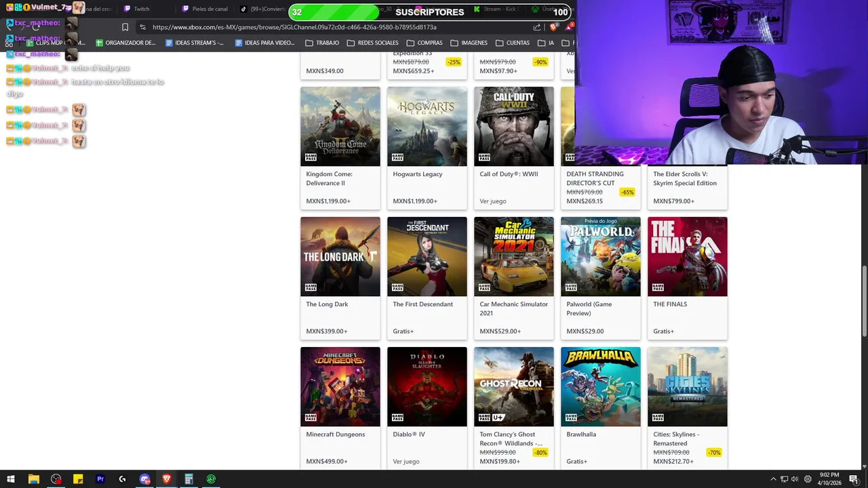Open the Minecraft Dungeons cover art

pyautogui.click(x=340, y=386)
